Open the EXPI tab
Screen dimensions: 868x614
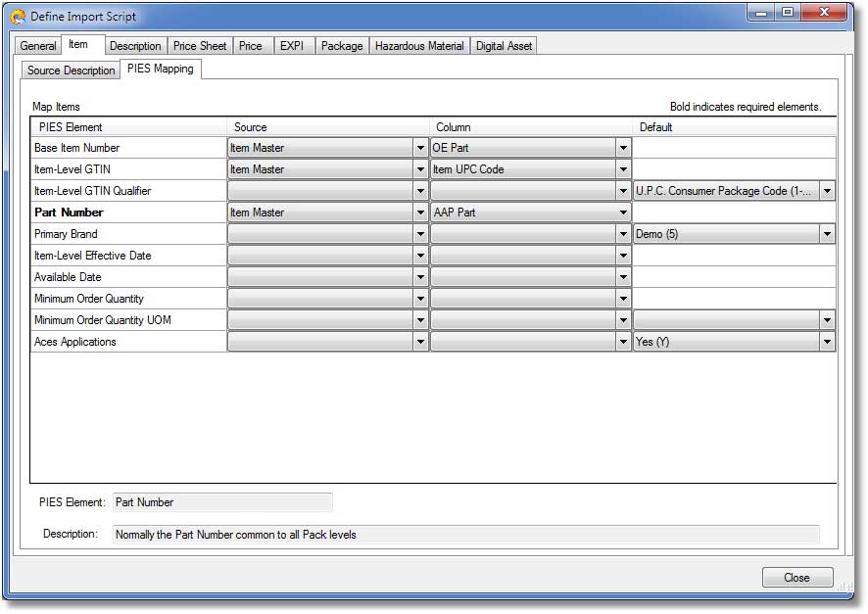(291, 46)
